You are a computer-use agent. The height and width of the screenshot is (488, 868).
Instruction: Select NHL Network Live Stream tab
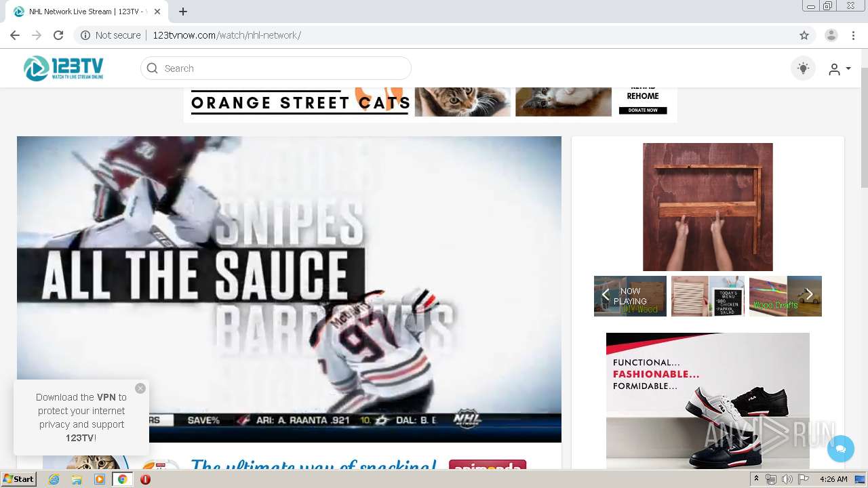[87, 12]
